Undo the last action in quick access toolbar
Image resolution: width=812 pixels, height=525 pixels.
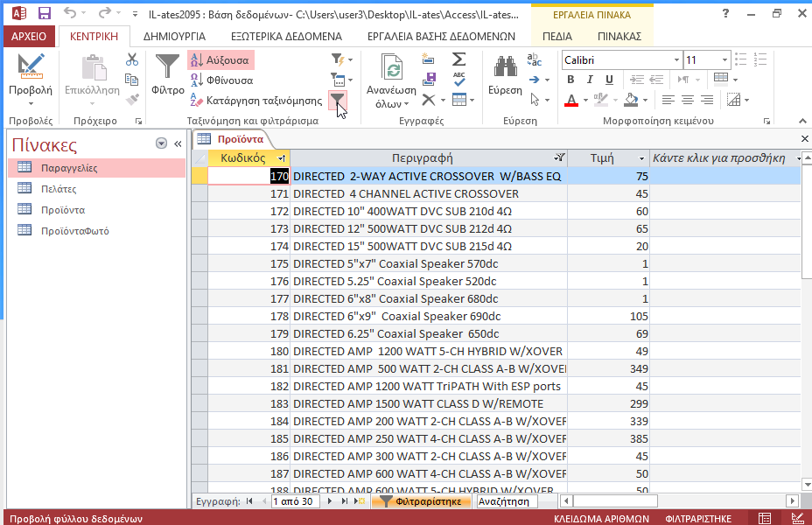pos(70,13)
